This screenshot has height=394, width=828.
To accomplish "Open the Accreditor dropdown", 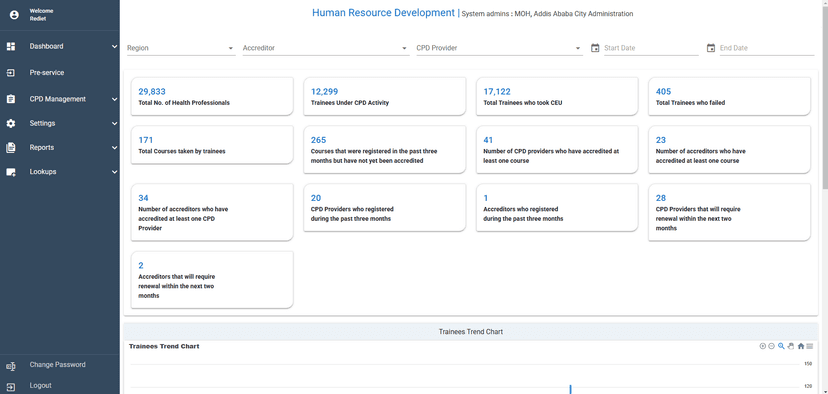I will point(326,48).
